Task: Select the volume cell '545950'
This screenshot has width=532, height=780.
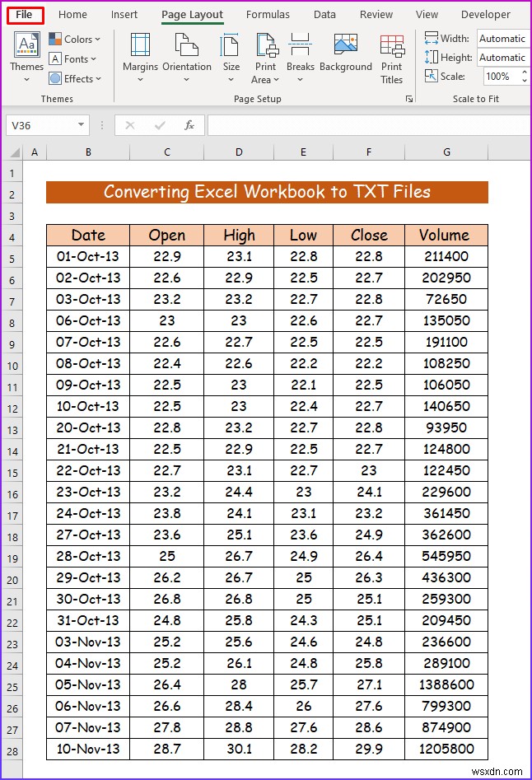Action: pos(446,556)
